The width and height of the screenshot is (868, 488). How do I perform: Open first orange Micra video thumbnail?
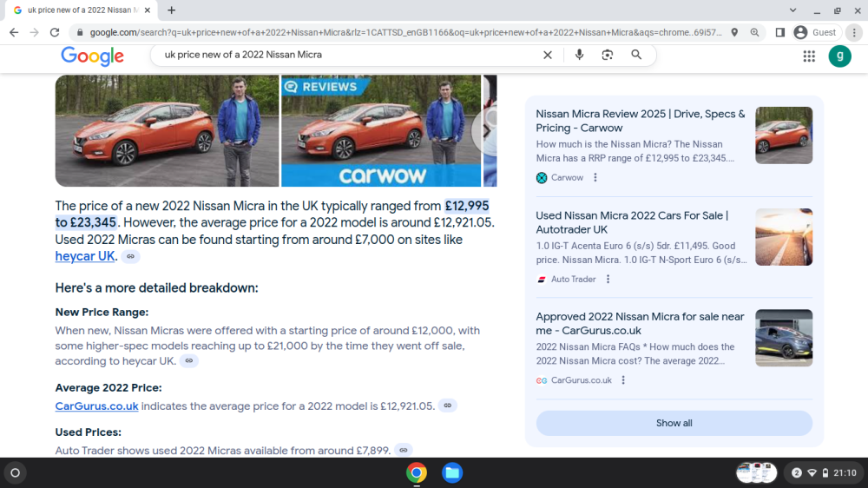[167, 131]
